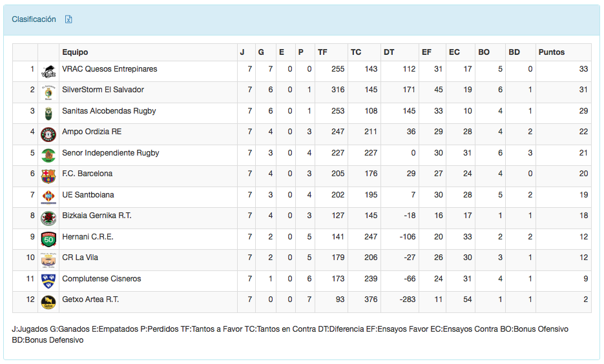Click the TF column header
Image resolution: width=604 pixels, height=364 pixels.
322,52
